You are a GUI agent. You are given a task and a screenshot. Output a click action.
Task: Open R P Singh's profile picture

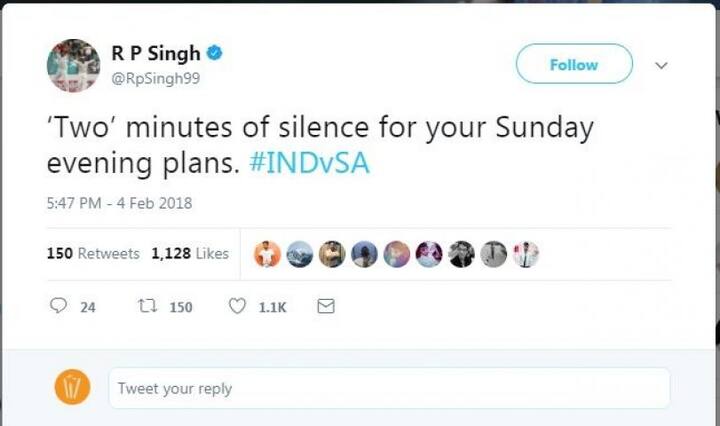(x=73, y=66)
